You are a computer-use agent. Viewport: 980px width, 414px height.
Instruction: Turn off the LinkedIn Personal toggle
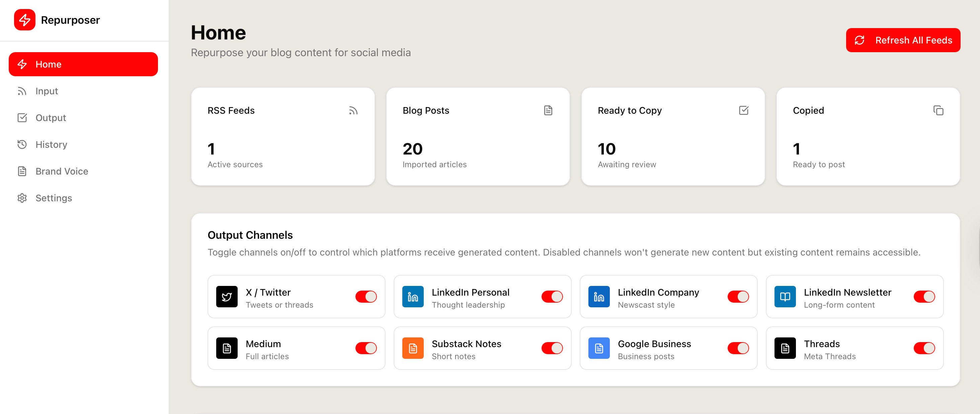click(552, 297)
